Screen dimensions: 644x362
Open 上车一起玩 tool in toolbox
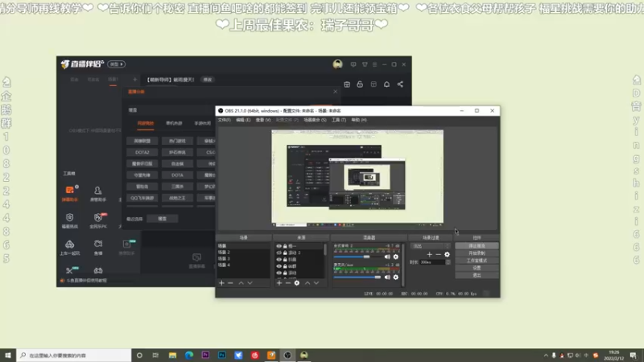(70, 248)
